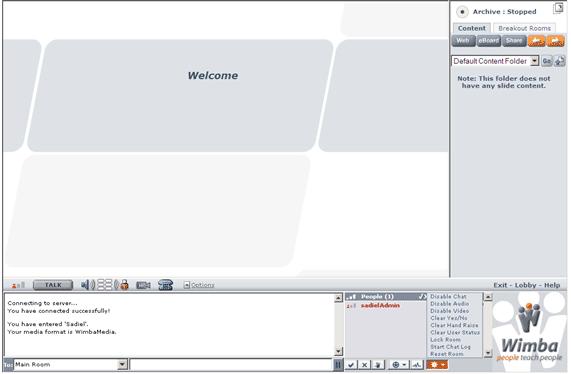Click the telephone dial-in icon
Screen dimensions: 571x374
[165, 285]
